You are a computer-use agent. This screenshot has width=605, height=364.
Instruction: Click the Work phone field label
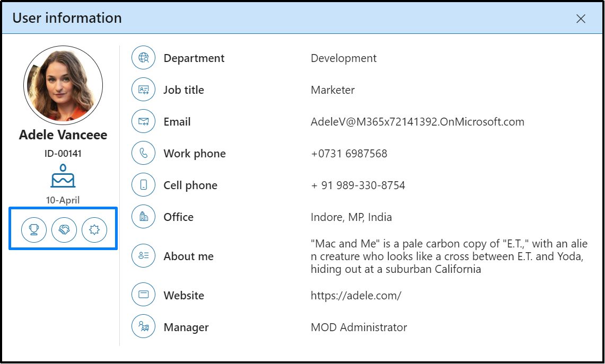tap(195, 154)
